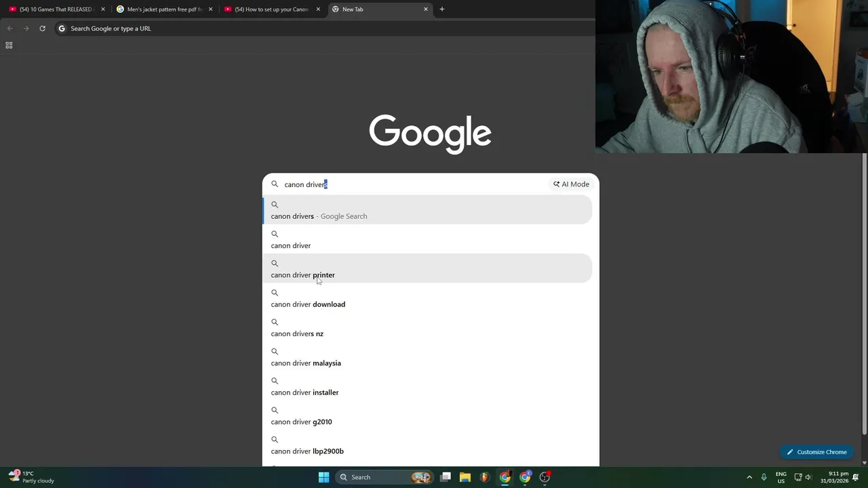
Task: Close the '10 Games That RELEASED' tab
Action: pyautogui.click(x=103, y=9)
